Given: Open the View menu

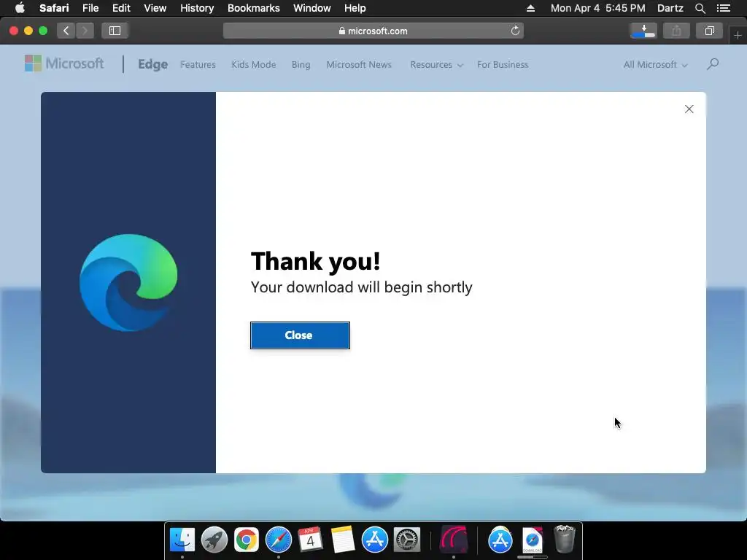Looking at the screenshot, I should pyautogui.click(x=155, y=8).
